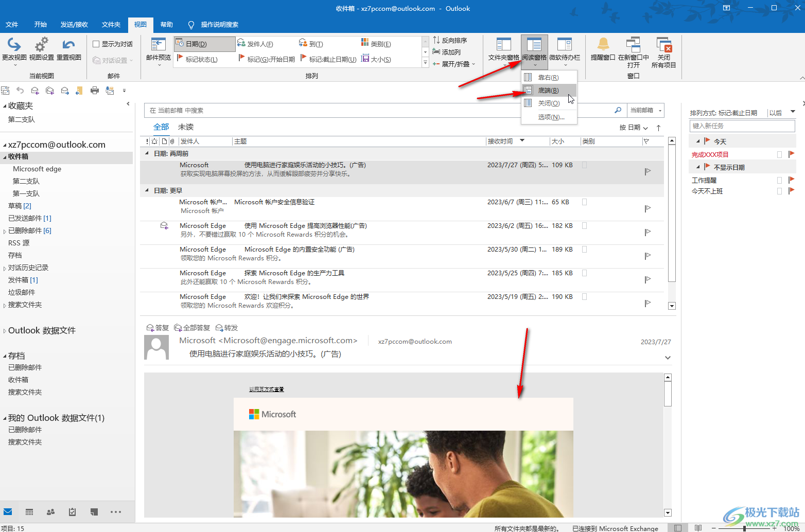Click 重置视图 (Reset View)
Image resolution: width=805 pixels, height=532 pixels.
tap(69, 50)
